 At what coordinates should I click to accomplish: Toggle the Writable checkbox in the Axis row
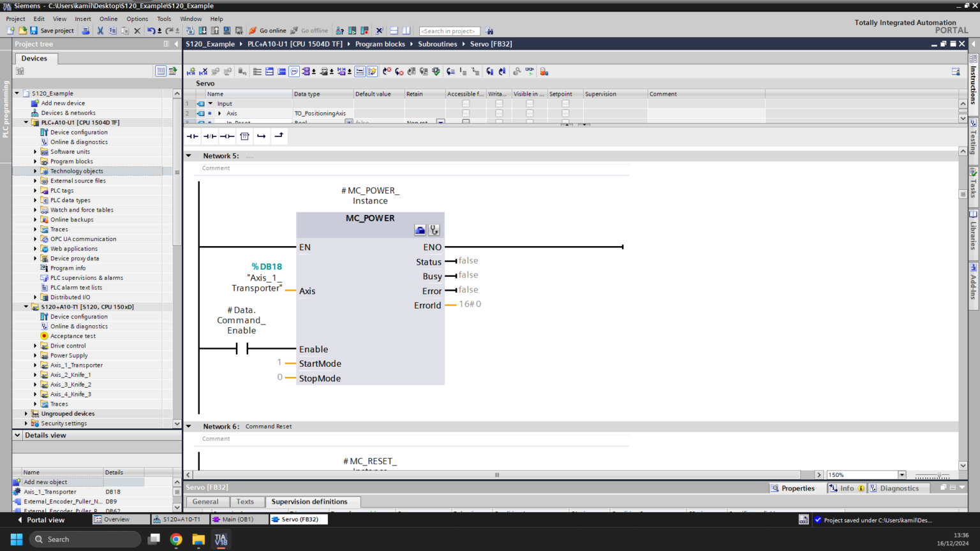point(499,114)
